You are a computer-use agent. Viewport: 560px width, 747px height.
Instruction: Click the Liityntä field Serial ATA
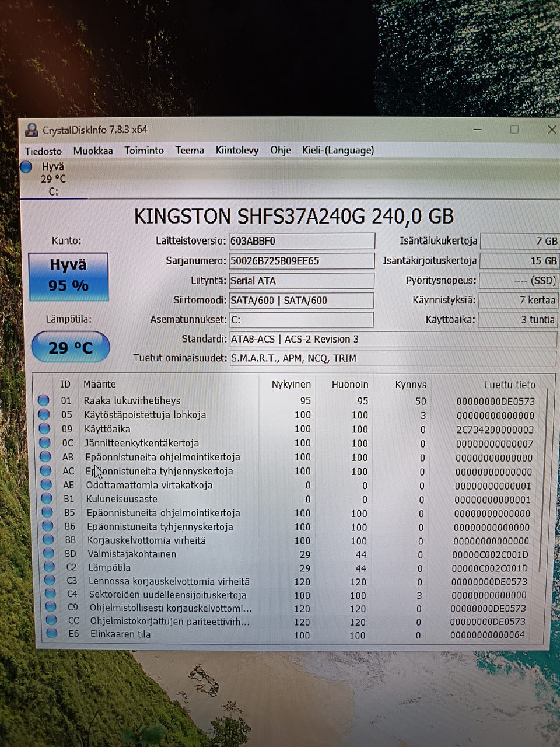pos(302,281)
